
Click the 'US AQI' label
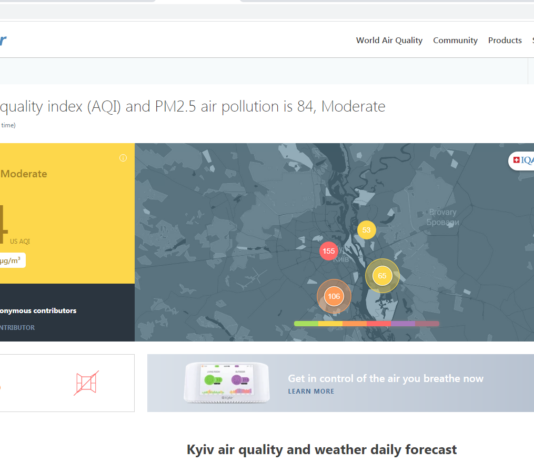20,241
